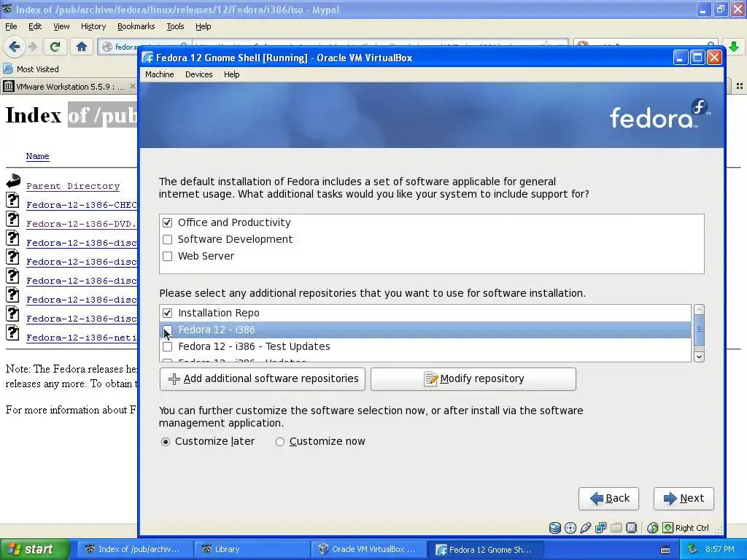Screen dimensions: 747x560
Task: Click VirtualBox optical disc status icon
Action: 570,528
